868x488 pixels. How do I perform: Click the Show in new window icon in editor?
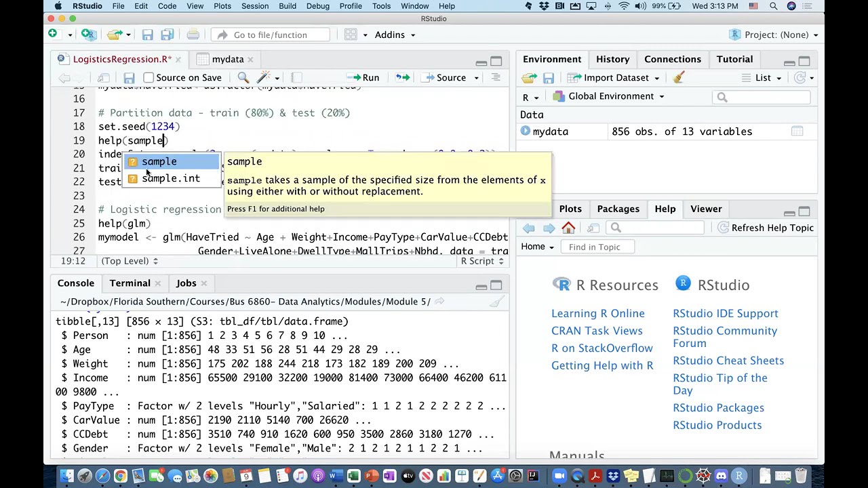(x=103, y=78)
